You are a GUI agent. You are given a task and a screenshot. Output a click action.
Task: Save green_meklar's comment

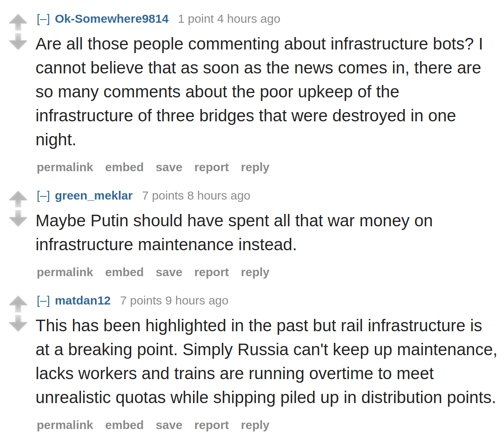[x=169, y=272]
